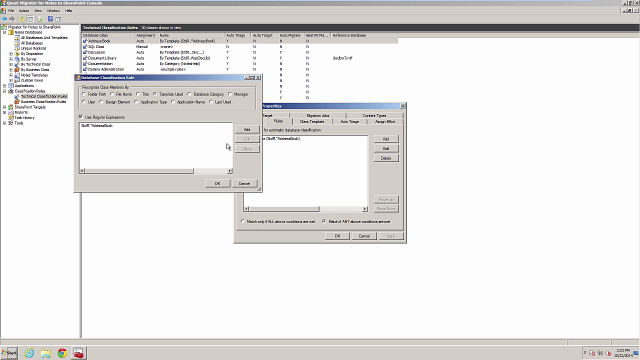Open the File menu
Screen dimensions: 640x360
pyautogui.click(x=11, y=11)
